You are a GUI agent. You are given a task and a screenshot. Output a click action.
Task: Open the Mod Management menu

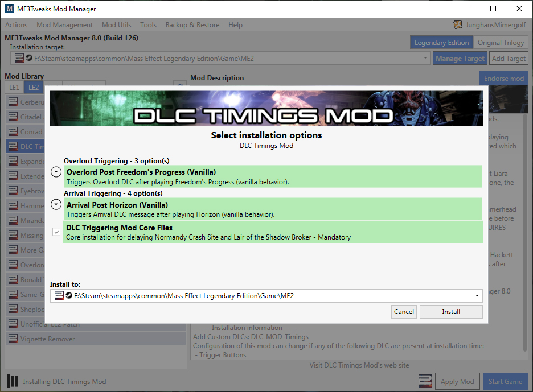point(64,25)
